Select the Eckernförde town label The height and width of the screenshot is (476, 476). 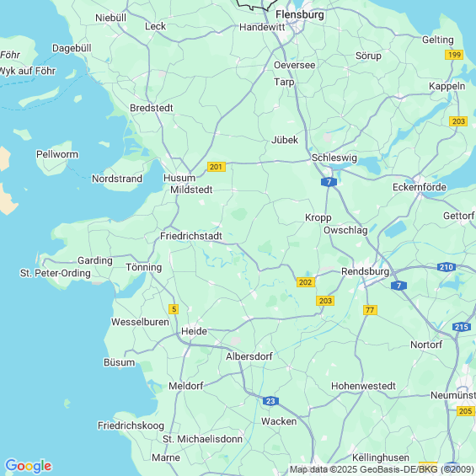pos(420,187)
